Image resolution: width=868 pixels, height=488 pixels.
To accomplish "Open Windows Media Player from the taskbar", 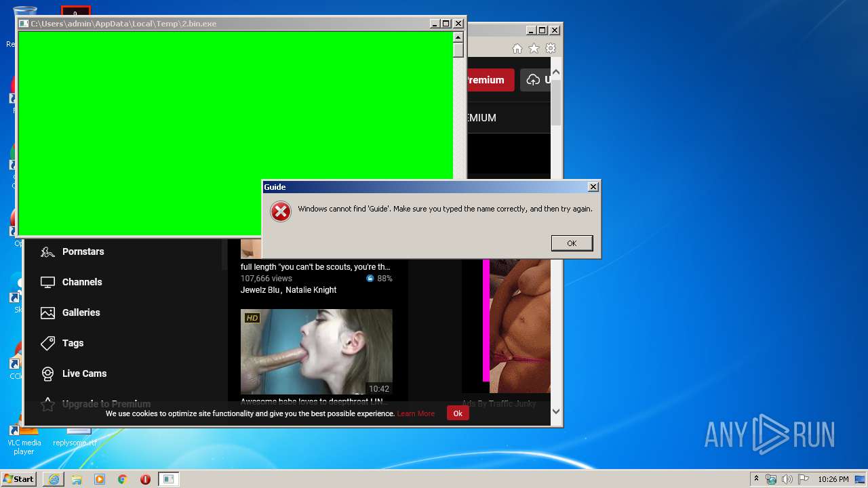I will [x=100, y=479].
